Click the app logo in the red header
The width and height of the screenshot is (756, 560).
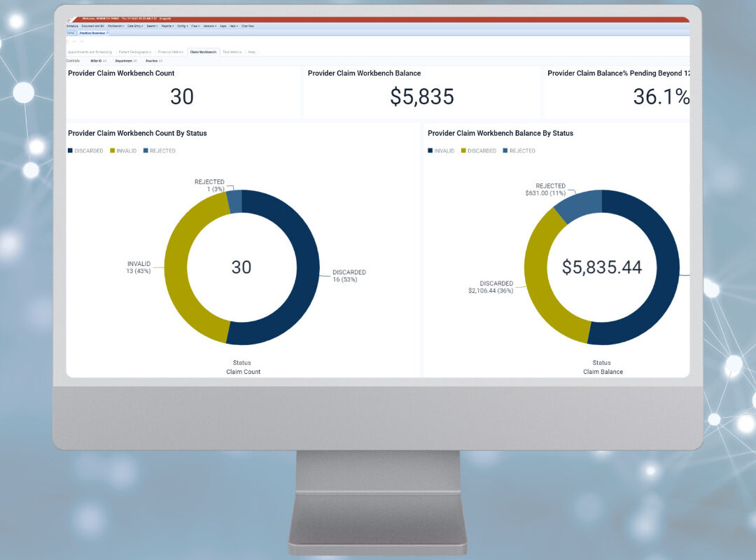coord(72,20)
